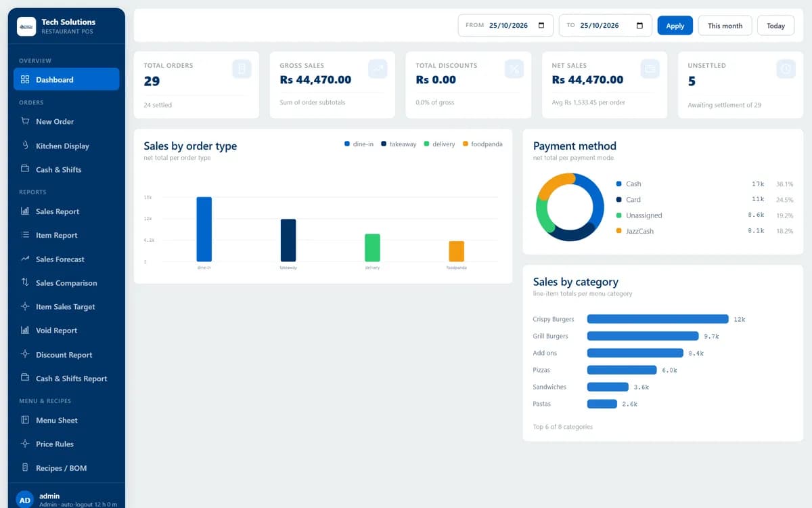Open the New Order page
This screenshot has width=812, height=508.
[x=66, y=121]
